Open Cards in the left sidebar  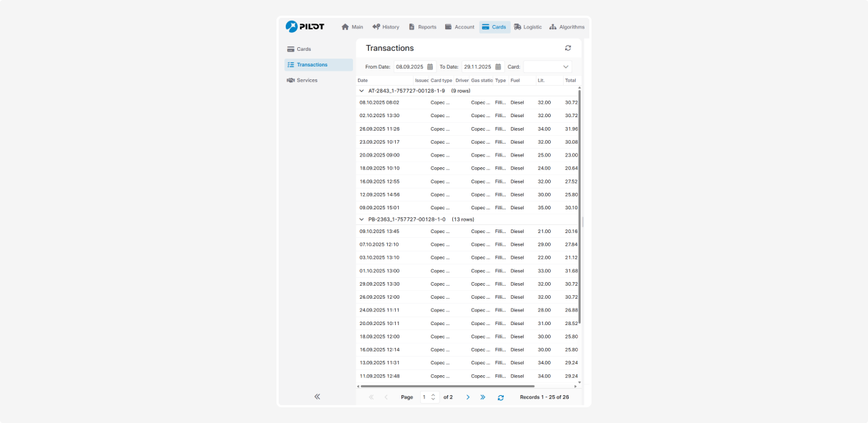pyautogui.click(x=304, y=49)
